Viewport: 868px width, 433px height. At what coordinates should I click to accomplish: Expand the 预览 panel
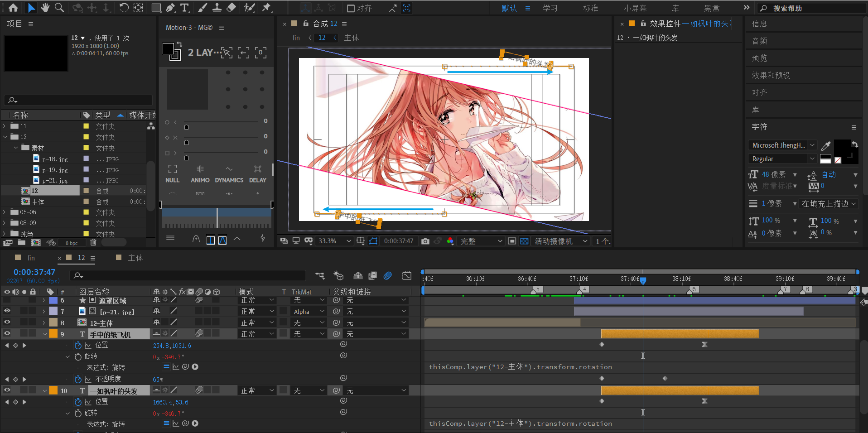point(760,58)
